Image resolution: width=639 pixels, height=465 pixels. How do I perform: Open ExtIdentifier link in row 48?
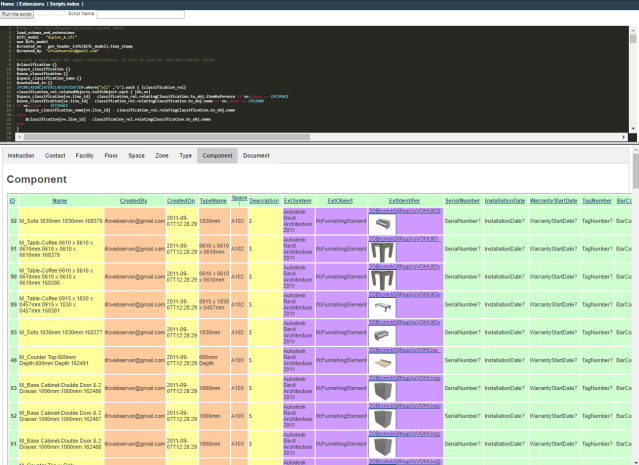[405, 350]
